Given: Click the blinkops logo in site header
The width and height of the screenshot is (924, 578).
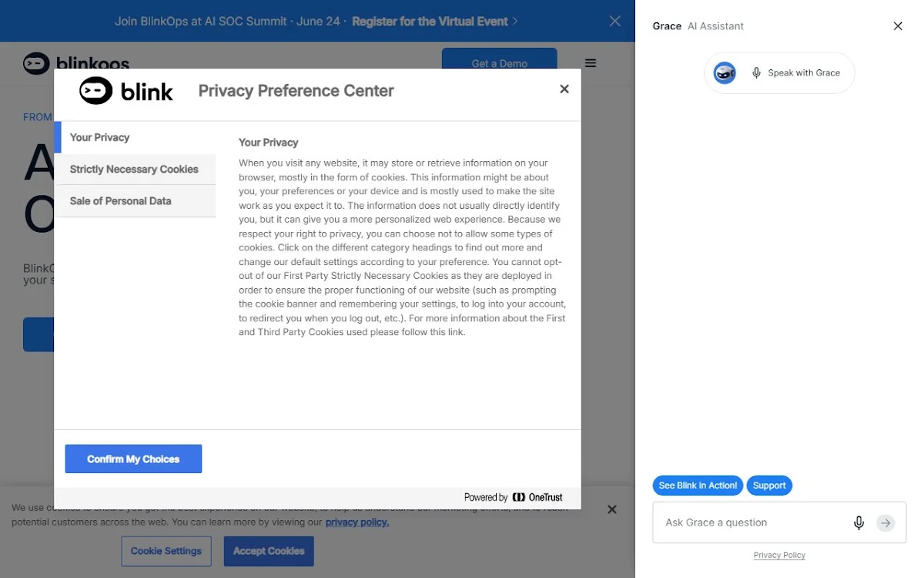Looking at the screenshot, I should click(75, 63).
